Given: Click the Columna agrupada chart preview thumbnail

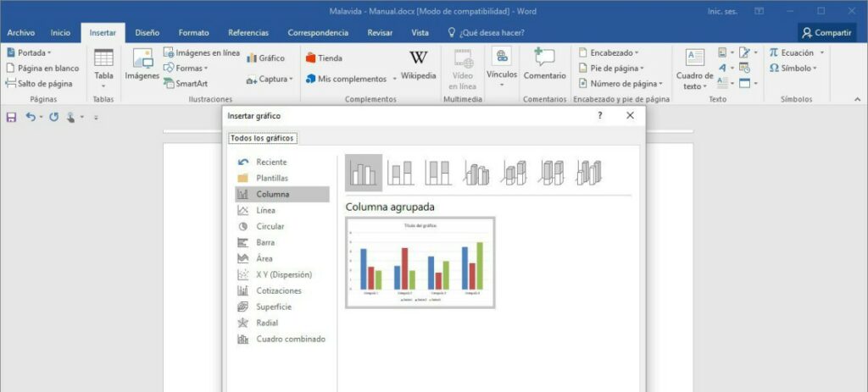Looking at the screenshot, I should 420,262.
